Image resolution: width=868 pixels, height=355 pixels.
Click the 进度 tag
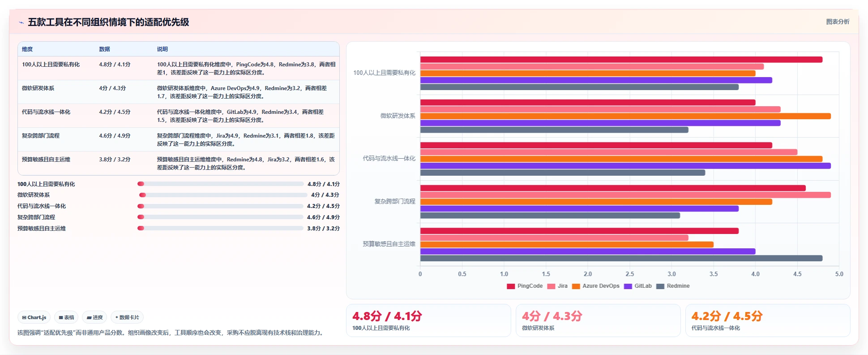(x=94, y=317)
